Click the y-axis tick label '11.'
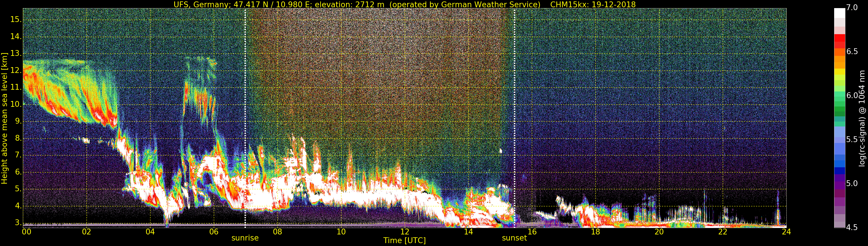 16,87
